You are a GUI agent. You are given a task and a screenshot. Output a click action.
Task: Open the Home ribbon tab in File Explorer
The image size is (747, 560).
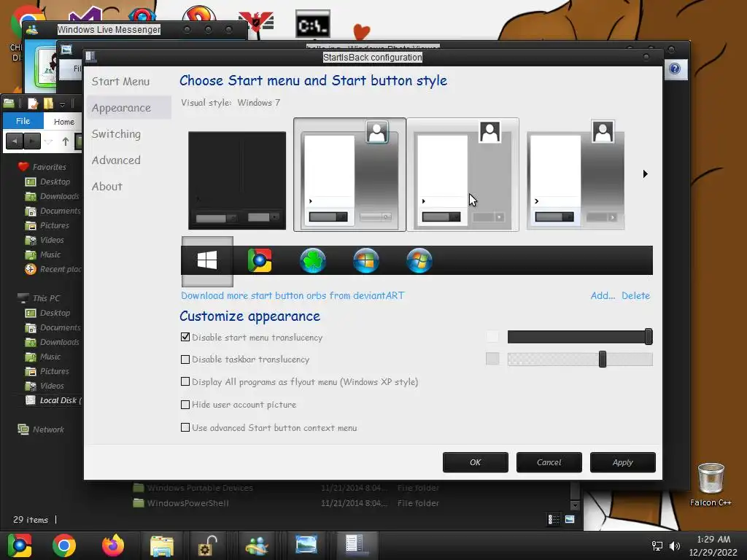(x=64, y=122)
